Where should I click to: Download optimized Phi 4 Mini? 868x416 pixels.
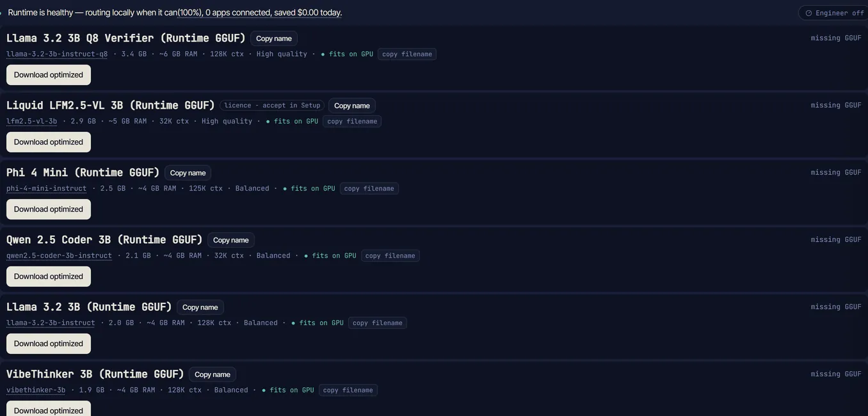coord(49,209)
